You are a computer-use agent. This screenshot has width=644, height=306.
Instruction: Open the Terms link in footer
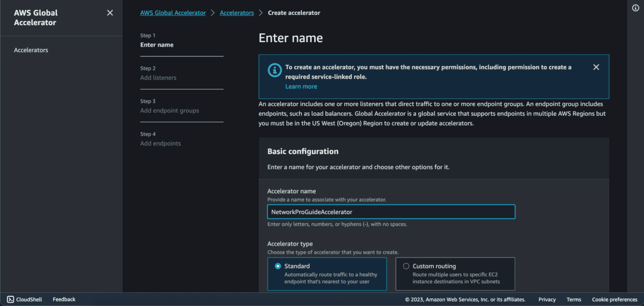pyautogui.click(x=574, y=299)
